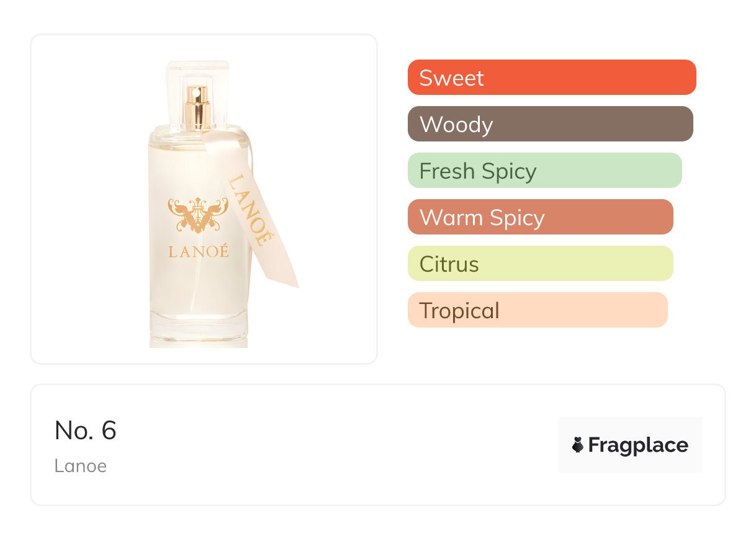Image resolution: width=756 pixels, height=536 pixels.
Task: Click the Sweet label text
Action: pyautogui.click(x=452, y=78)
